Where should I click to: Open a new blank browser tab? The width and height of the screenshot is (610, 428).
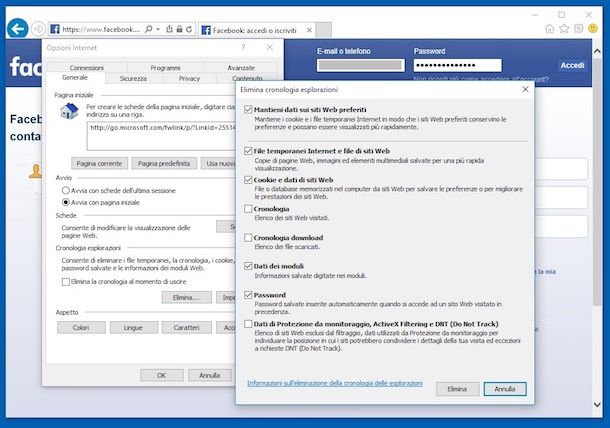tap(323, 30)
